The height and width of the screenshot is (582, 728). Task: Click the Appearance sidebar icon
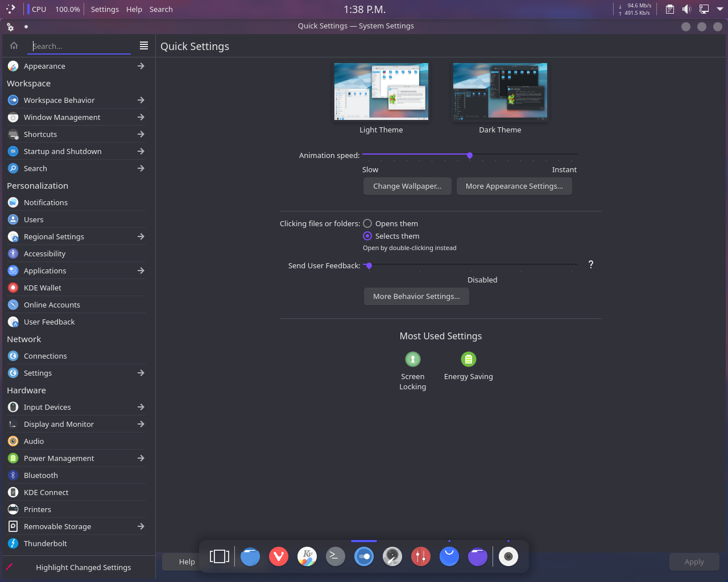coord(13,66)
